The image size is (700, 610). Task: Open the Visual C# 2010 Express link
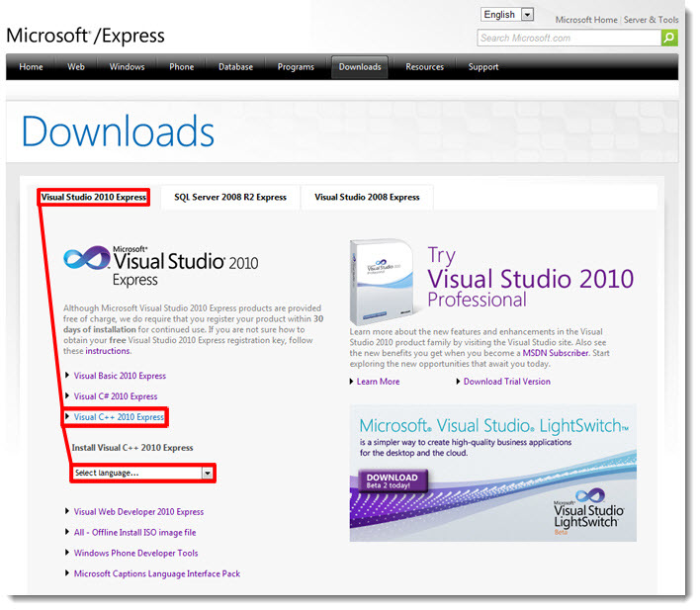point(116,396)
